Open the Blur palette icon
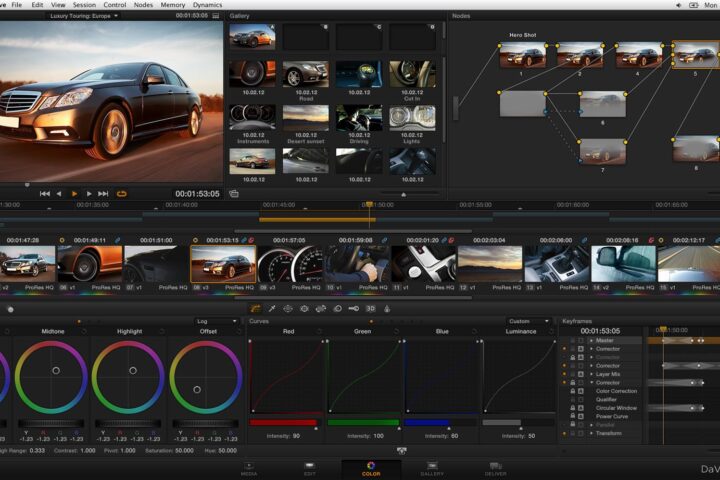 click(337, 309)
